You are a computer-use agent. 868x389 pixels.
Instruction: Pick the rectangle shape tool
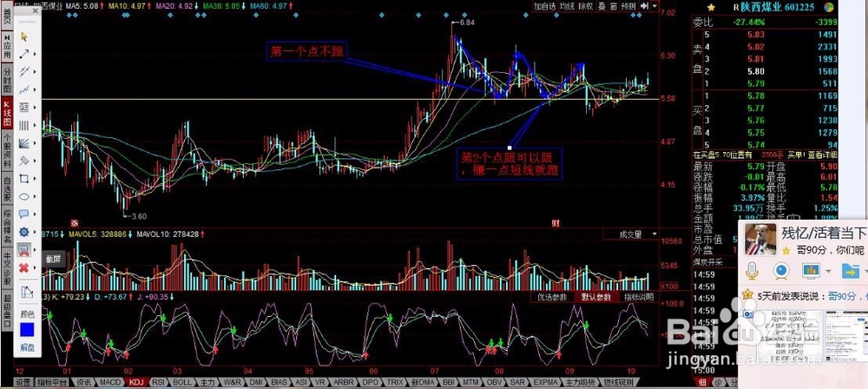point(24,178)
